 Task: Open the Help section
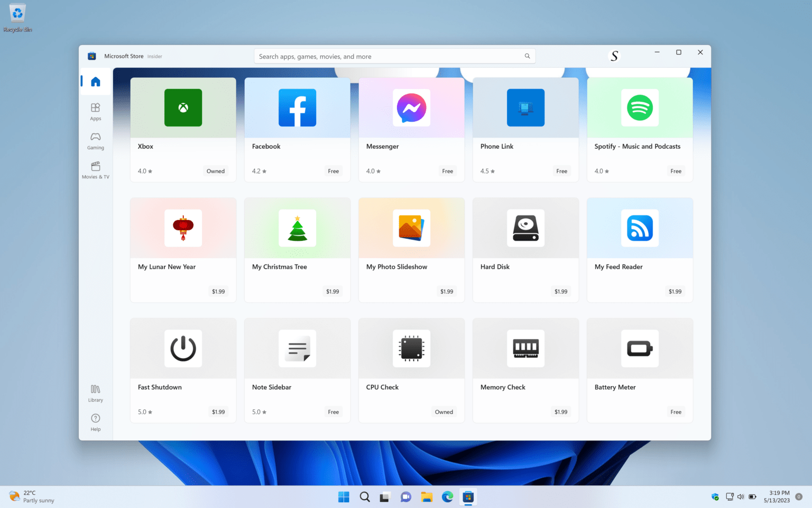coord(95,422)
